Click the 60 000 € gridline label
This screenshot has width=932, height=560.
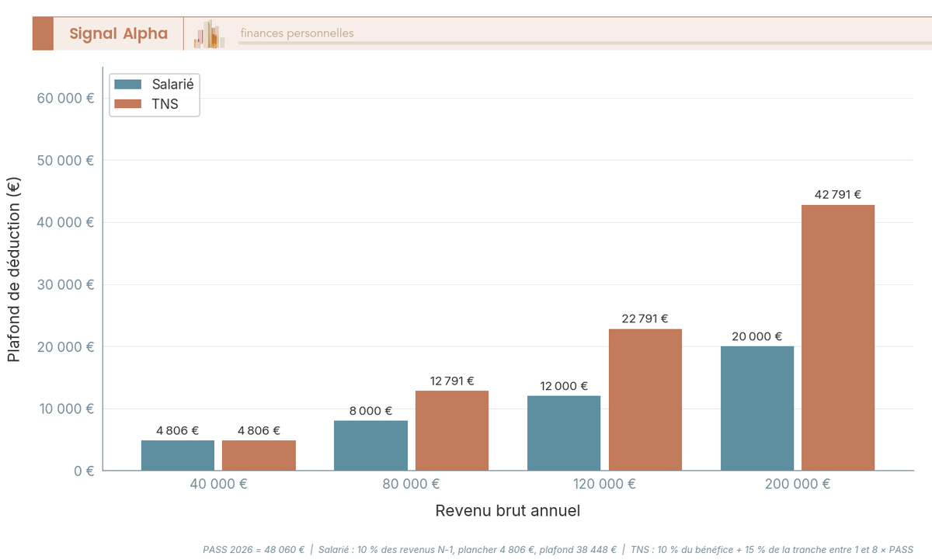pyautogui.click(x=67, y=98)
